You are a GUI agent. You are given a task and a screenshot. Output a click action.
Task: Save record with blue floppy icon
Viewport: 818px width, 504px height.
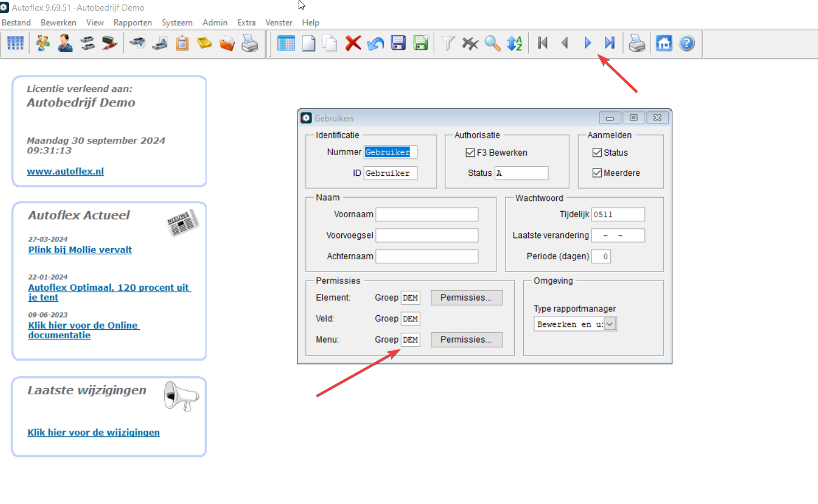398,43
